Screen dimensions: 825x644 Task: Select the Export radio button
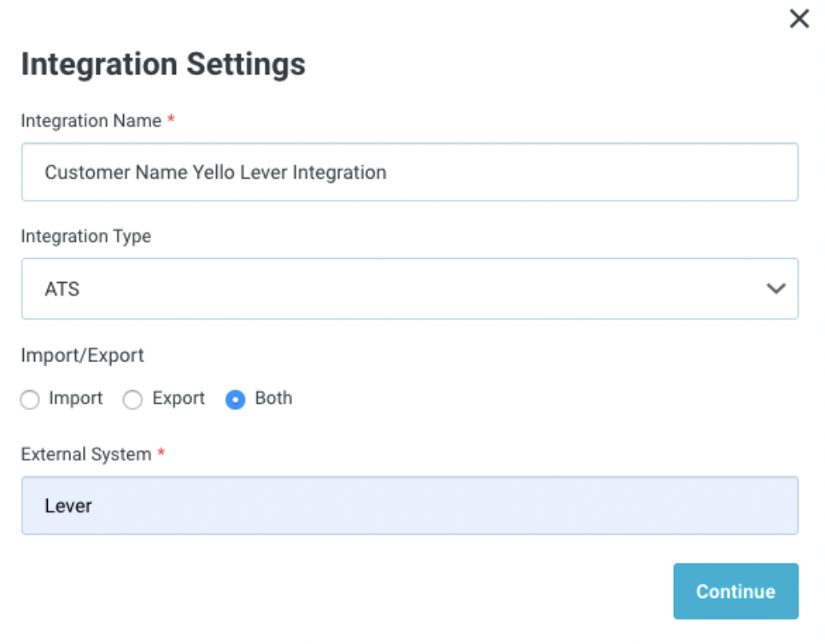[x=132, y=399]
